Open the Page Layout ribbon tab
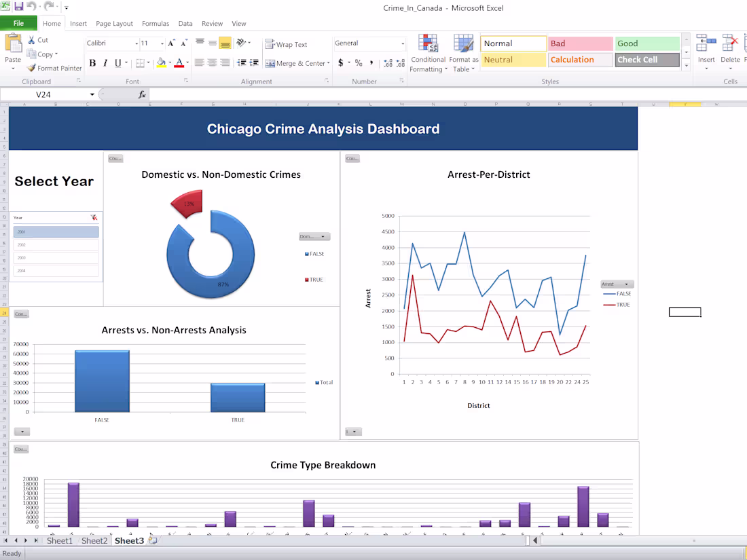This screenshot has height=560, width=747. tap(114, 23)
